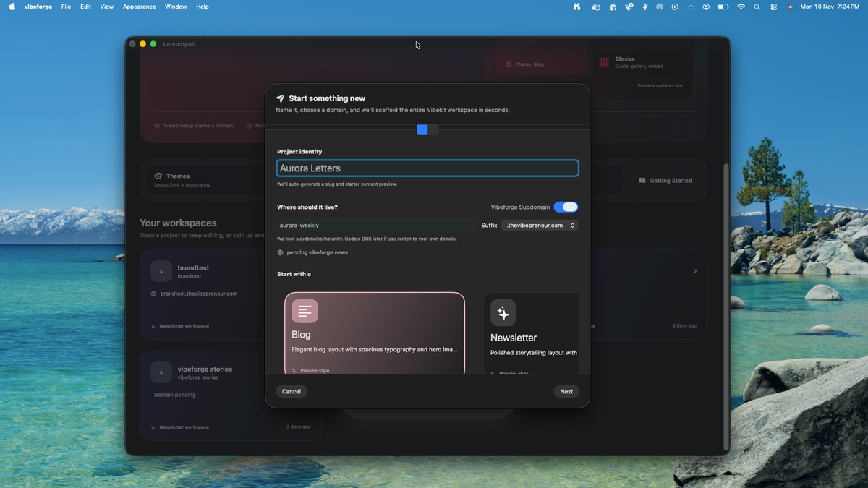Click the aurora-weekly subdomain field
This screenshot has height=488, width=868.
(376, 226)
